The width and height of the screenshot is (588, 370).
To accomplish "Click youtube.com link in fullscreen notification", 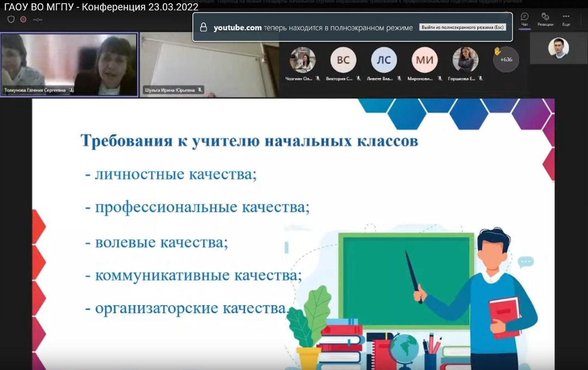I will (x=237, y=28).
